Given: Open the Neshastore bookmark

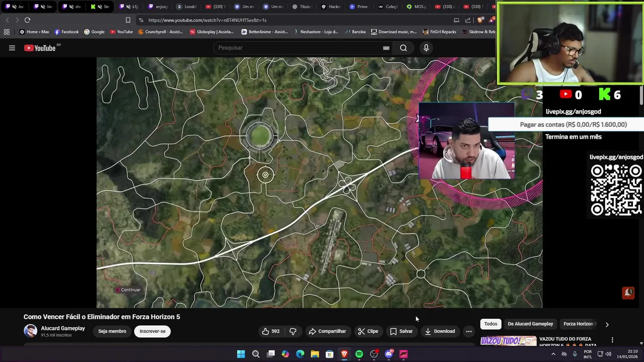Looking at the screenshot, I should 315,32.
